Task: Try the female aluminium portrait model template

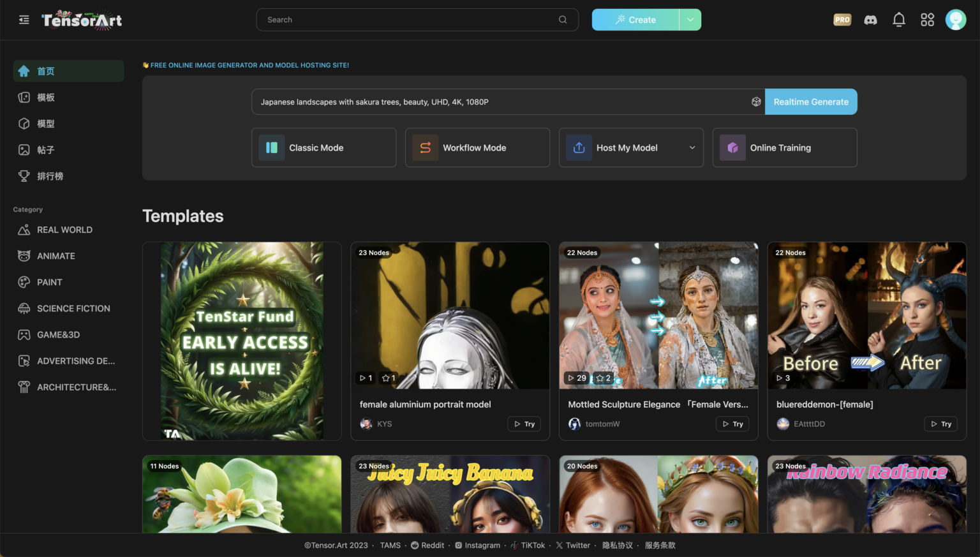Action: [524, 424]
